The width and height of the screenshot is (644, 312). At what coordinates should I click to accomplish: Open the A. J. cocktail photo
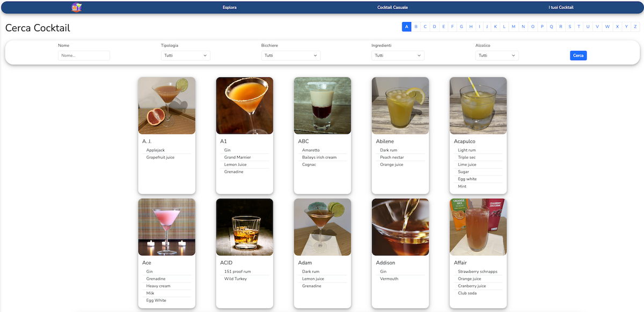[166, 105]
